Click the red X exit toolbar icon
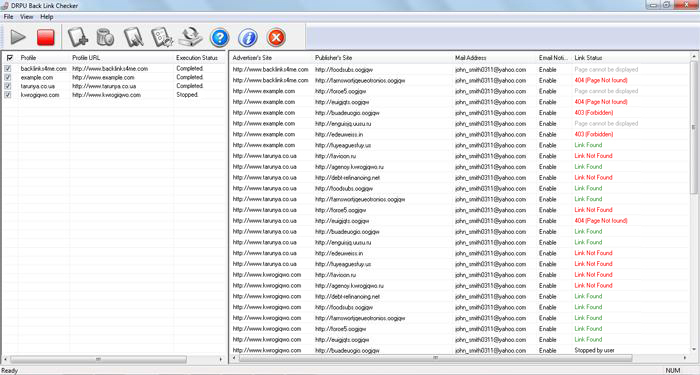The height and width of the screenshot is (375, 700). 276,38
